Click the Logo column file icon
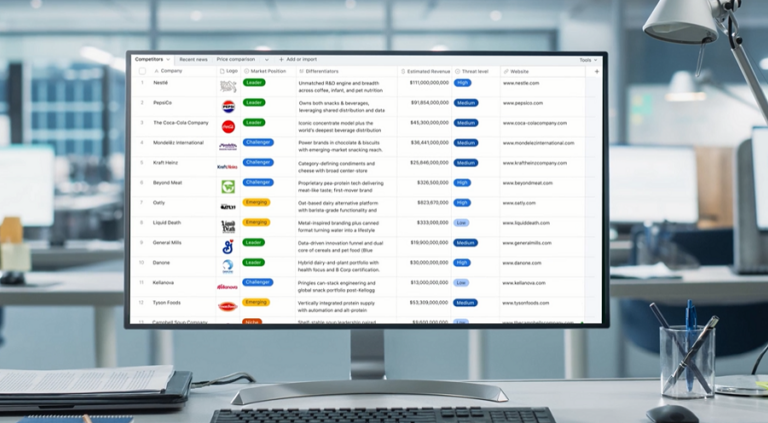Viewport: 768px width, 423px height. (222, 71)
